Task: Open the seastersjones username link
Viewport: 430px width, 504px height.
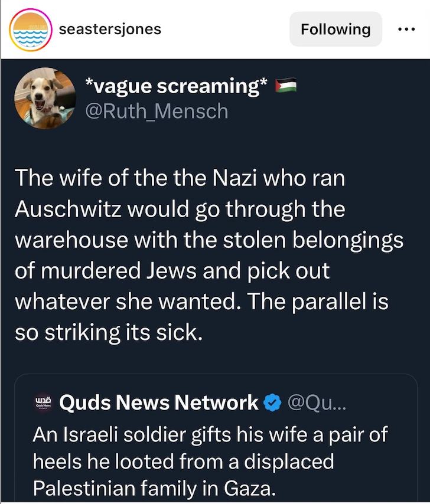Action: (x=110, y=29)
